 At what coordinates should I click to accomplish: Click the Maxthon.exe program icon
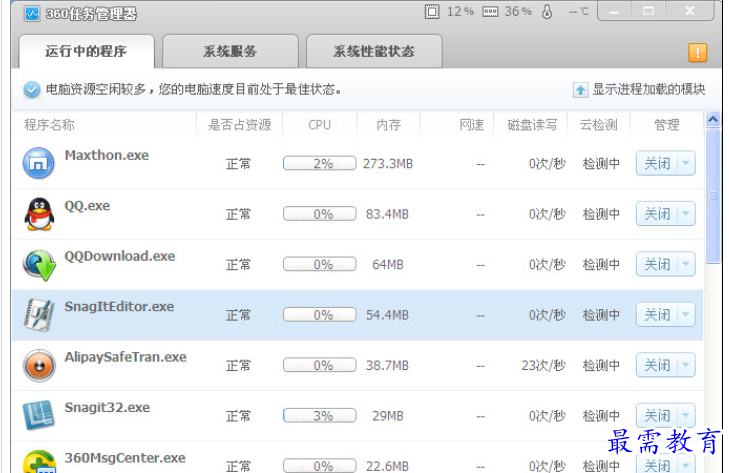39,163
